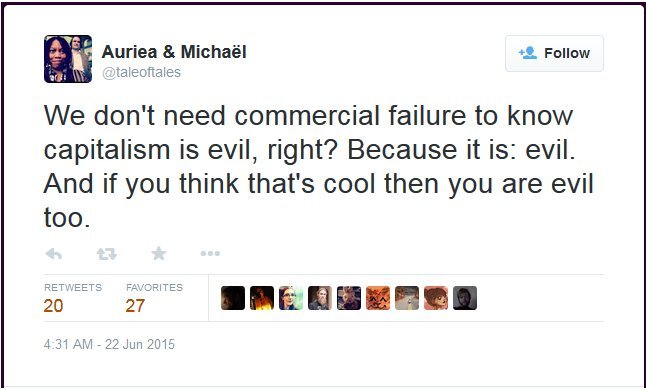This screenshot has width=646, height=391.
Task: Open the three-dots more options menu
Action: (x=210, y=253)
